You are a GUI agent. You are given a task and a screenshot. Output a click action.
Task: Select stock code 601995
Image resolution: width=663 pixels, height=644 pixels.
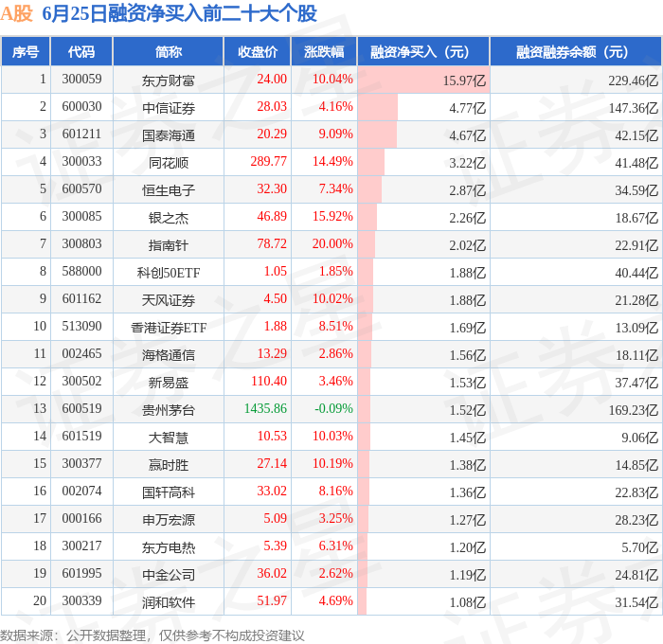pyautogui.click(x=81, y=574)
